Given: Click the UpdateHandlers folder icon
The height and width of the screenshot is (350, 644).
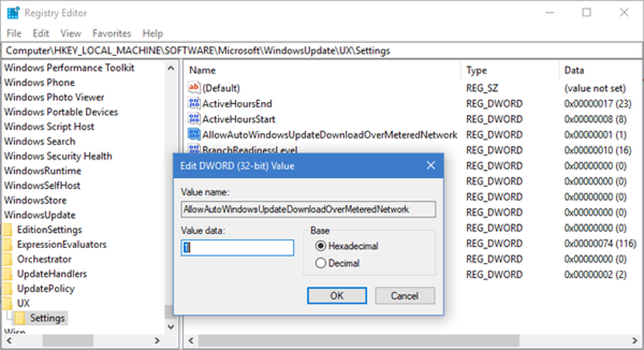Looking at the screenshot, I should pos(8,274).
